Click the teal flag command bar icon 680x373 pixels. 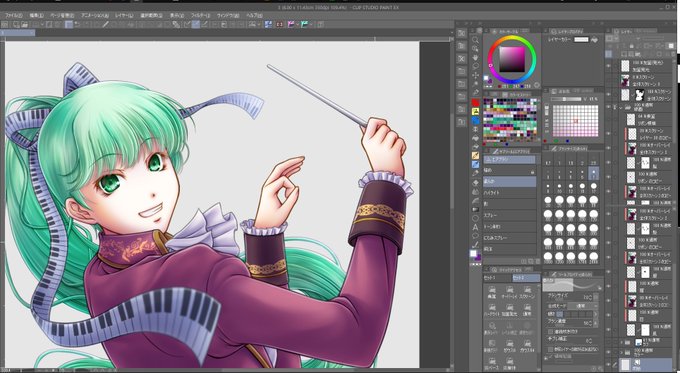coord(304,24)
